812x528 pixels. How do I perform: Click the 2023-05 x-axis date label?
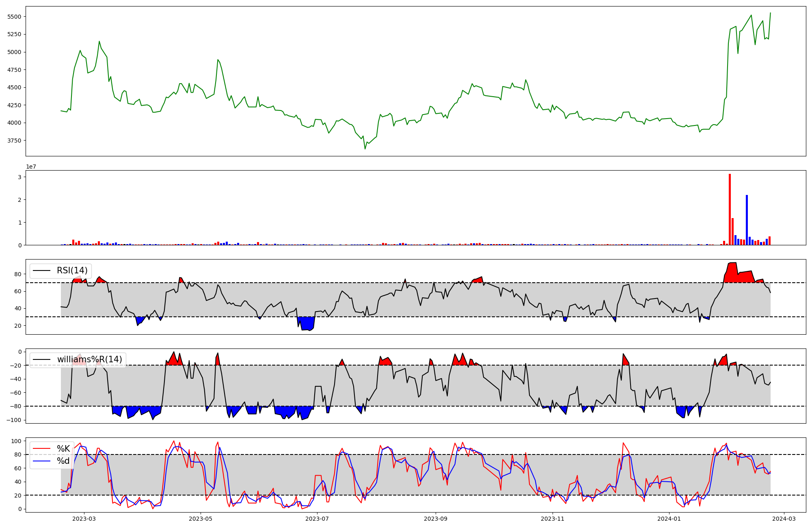(201, 519)
